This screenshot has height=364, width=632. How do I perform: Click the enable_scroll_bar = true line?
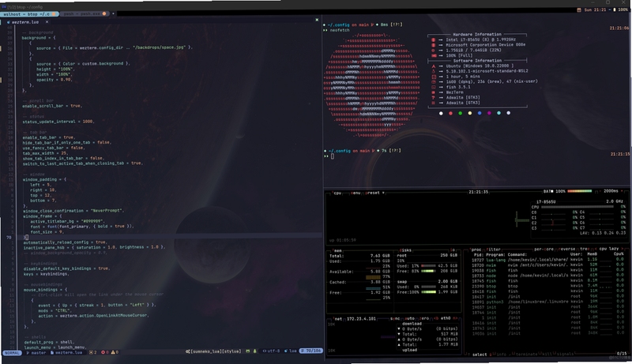(x=52, y=106)
